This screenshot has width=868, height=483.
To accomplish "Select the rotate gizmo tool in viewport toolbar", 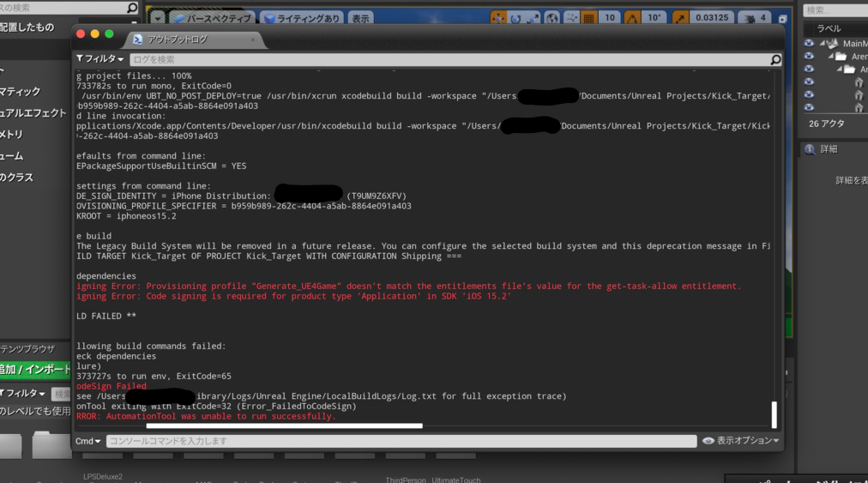I will click(515, 18).
